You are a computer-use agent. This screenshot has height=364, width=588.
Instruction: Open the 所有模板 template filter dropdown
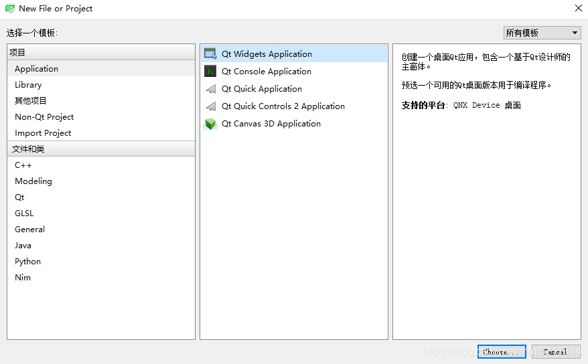pyautogui.click(x=542, y=33)
